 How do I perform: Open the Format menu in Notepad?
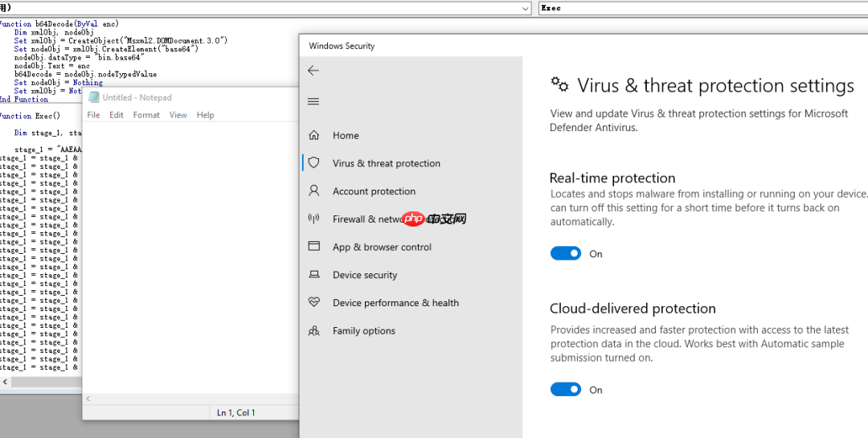[x=146, y=115]
